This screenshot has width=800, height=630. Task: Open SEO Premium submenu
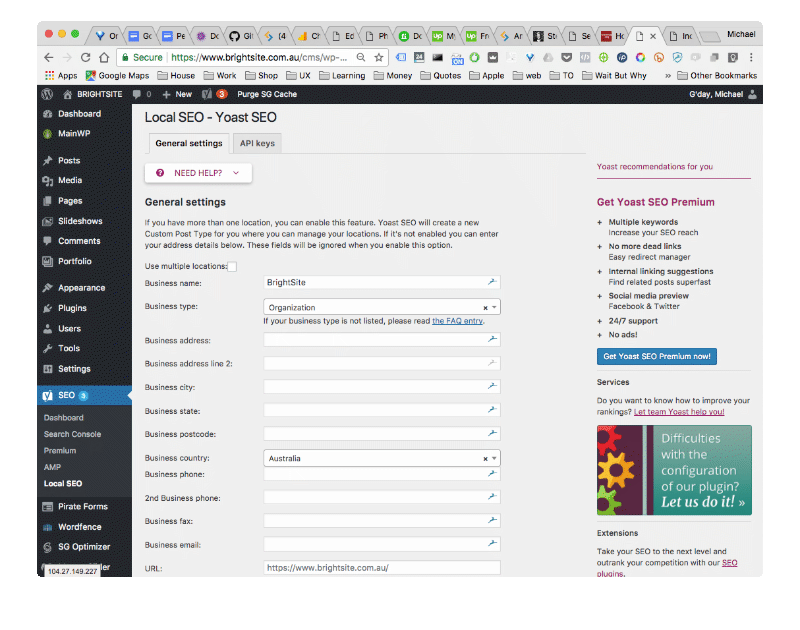[60, 451]
